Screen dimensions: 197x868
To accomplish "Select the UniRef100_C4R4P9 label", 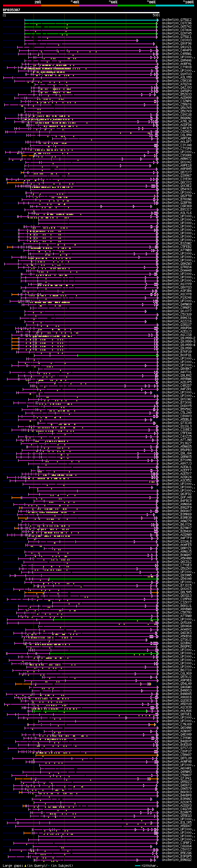I will click(x=177, y=50).
